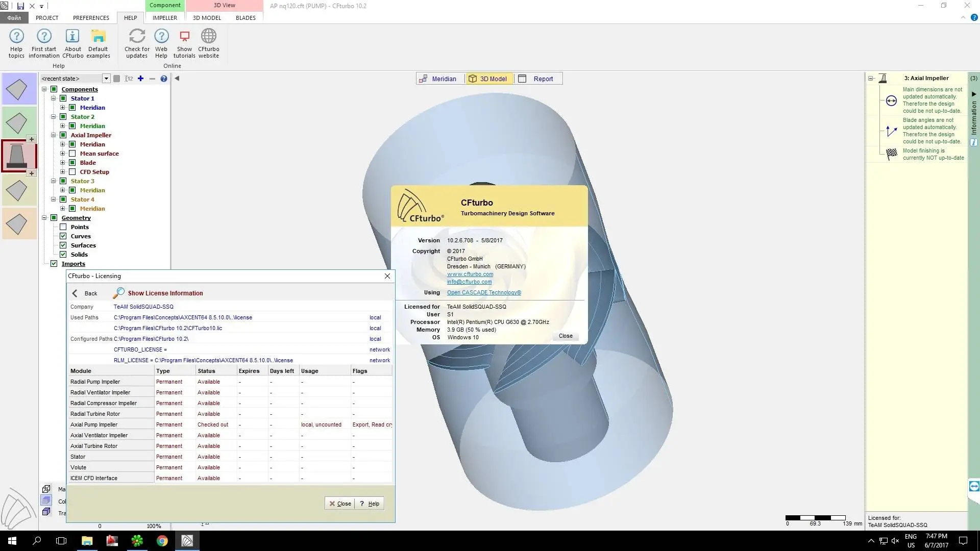Click Check for updates

click(x=137, y=43)
